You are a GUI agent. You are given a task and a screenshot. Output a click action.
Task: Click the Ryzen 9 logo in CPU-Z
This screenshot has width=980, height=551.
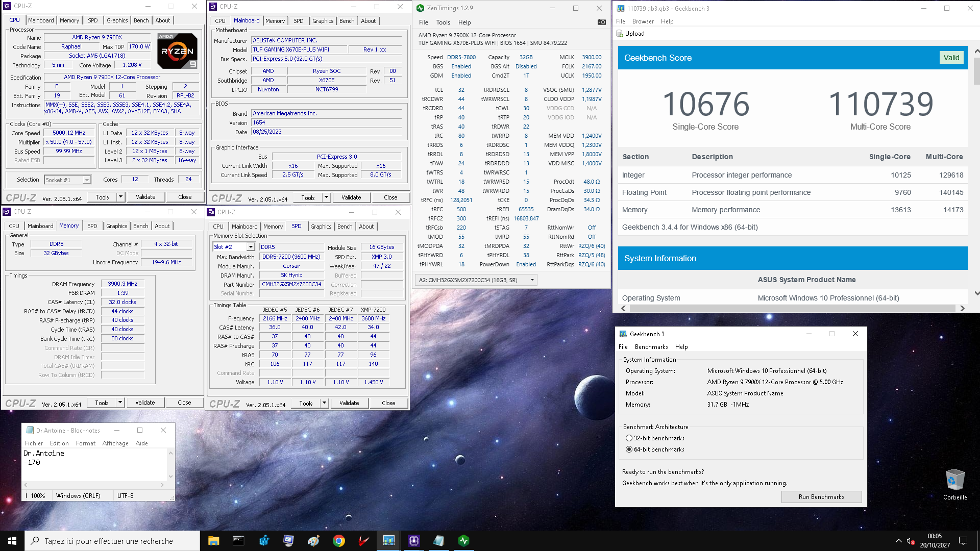177,51
